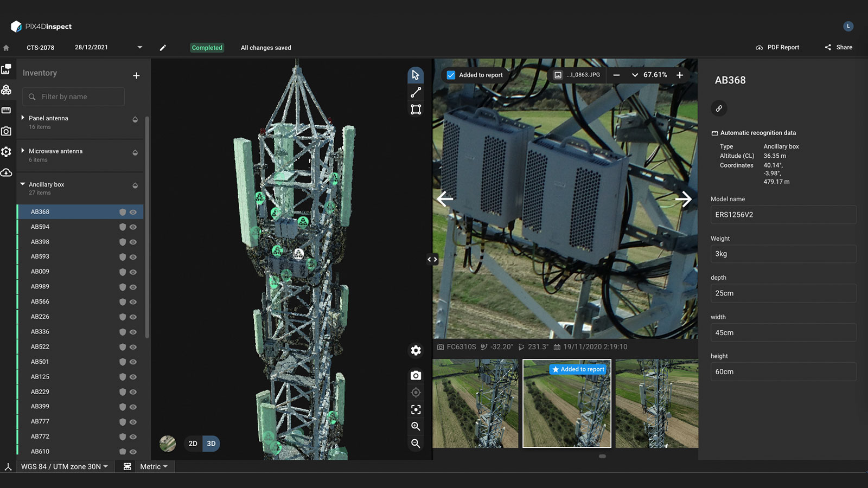The height and width of the screenshot is (488, 868).
Task: Zoom out of the 3D viewer
Action: point(416,444)
